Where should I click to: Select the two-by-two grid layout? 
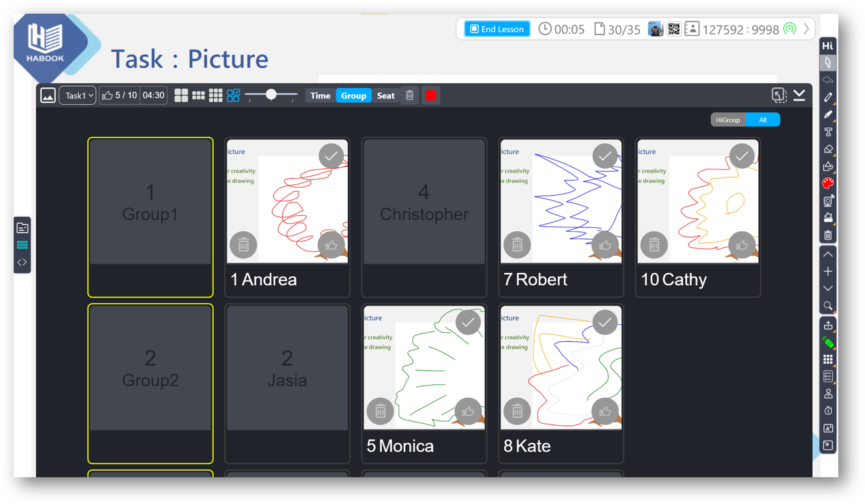pos(181,96)
